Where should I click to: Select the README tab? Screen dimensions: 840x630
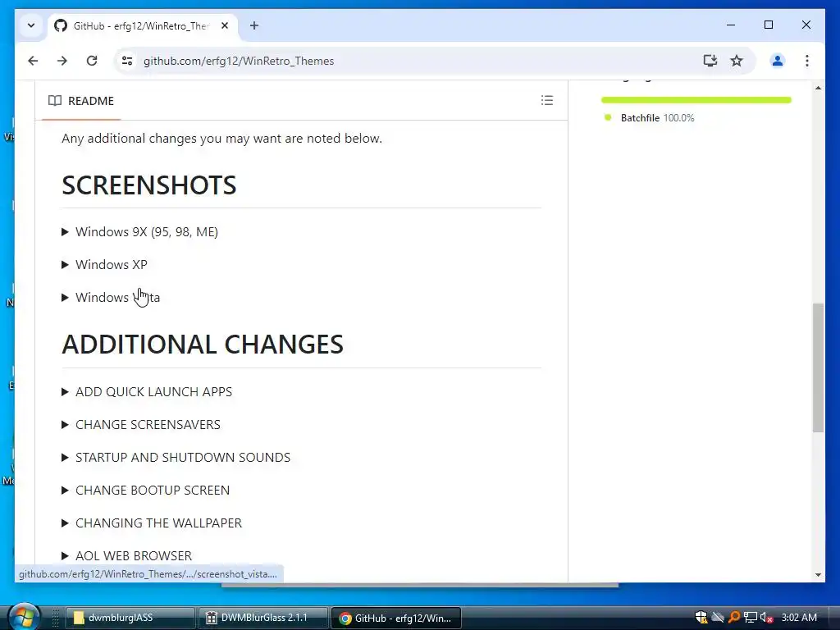81,101
